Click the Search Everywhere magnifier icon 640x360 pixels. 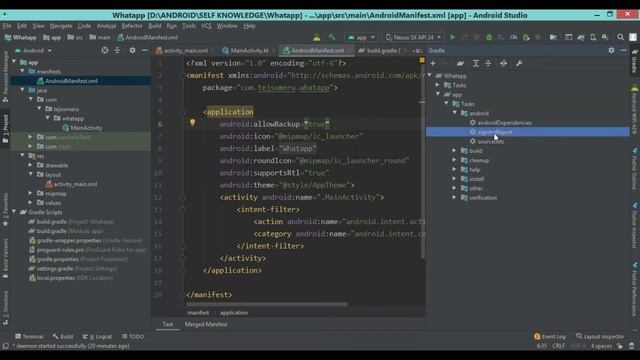point(620,37)
